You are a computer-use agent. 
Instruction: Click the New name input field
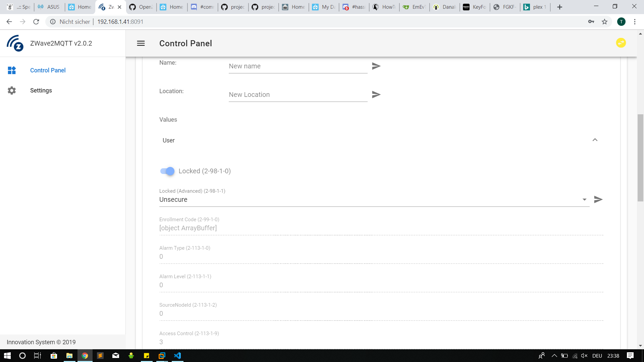click(x=298, y=66)
